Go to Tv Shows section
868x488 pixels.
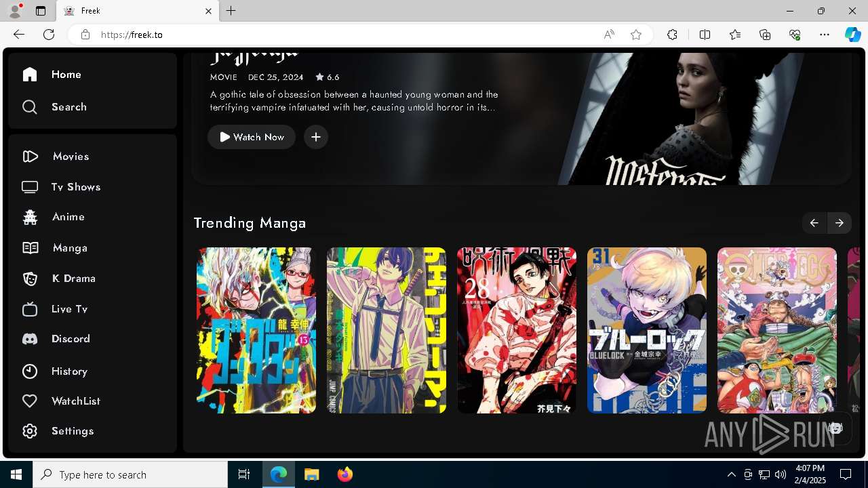point(76,187)
